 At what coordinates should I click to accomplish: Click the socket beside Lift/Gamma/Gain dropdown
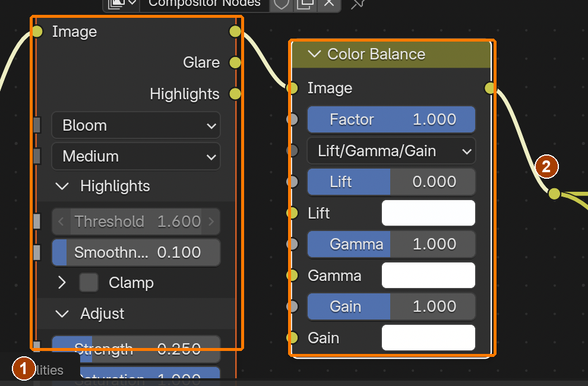[x=292, y=151]
